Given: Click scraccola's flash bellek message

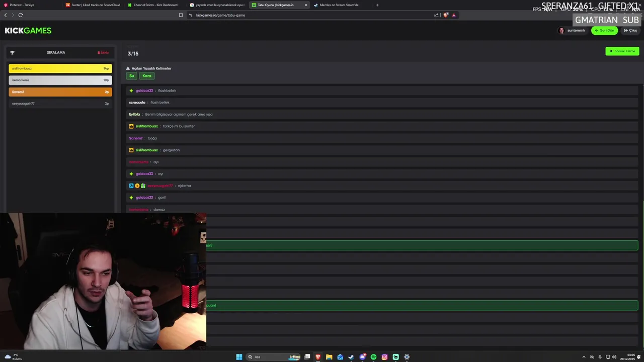Looking at the screenshot, I should coord(382,103).
